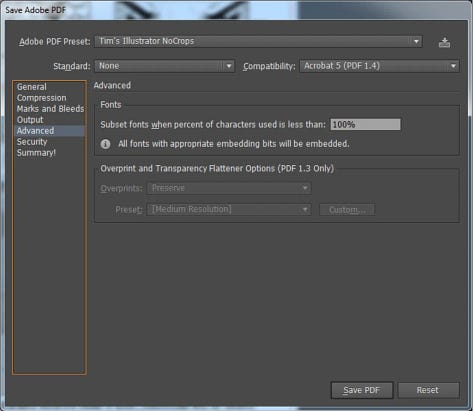Viewport: 474px width, 411px height.
Task: Click the save preset icon
Action: (x=444, y=42)
